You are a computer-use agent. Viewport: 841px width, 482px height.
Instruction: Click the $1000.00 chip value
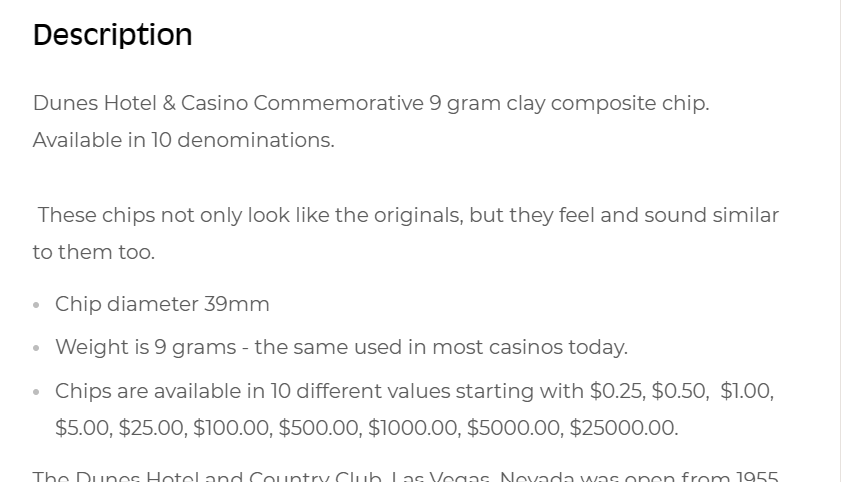tap(414, 428)
